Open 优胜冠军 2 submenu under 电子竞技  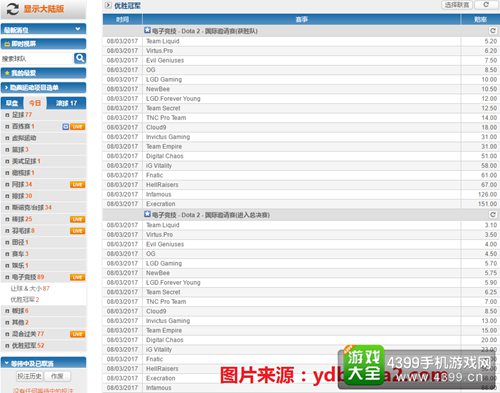click(25, 300)
